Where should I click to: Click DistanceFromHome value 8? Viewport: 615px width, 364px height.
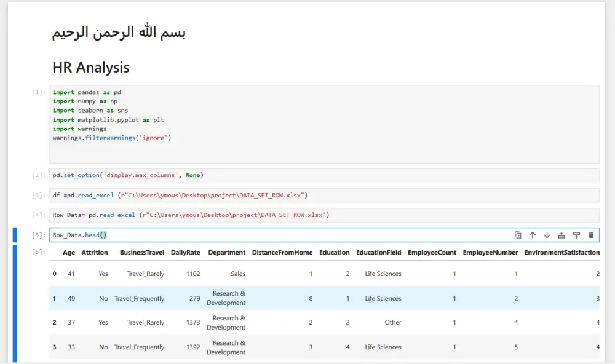tap(311, 298)
